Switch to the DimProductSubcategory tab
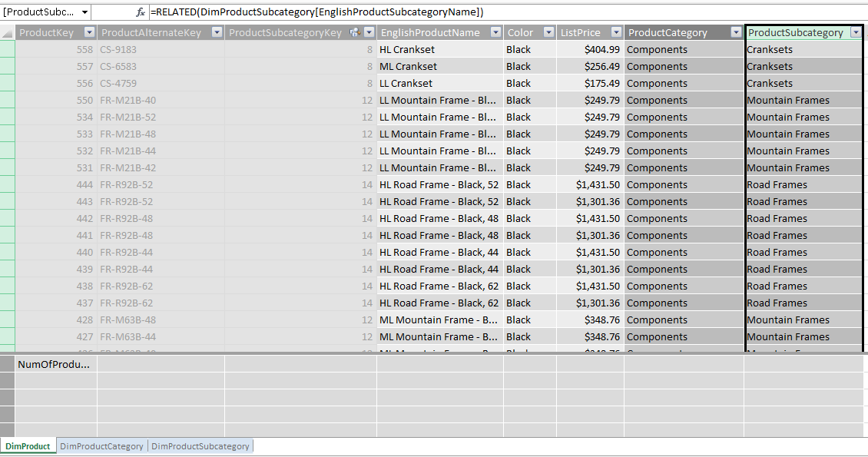Screen dimensions: 868x457 (200, 445)
